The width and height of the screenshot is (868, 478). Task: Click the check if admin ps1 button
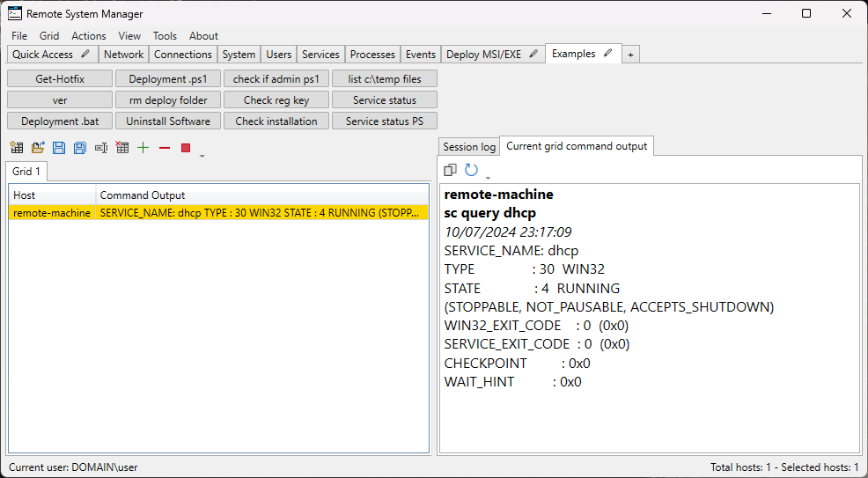(276, 79)
